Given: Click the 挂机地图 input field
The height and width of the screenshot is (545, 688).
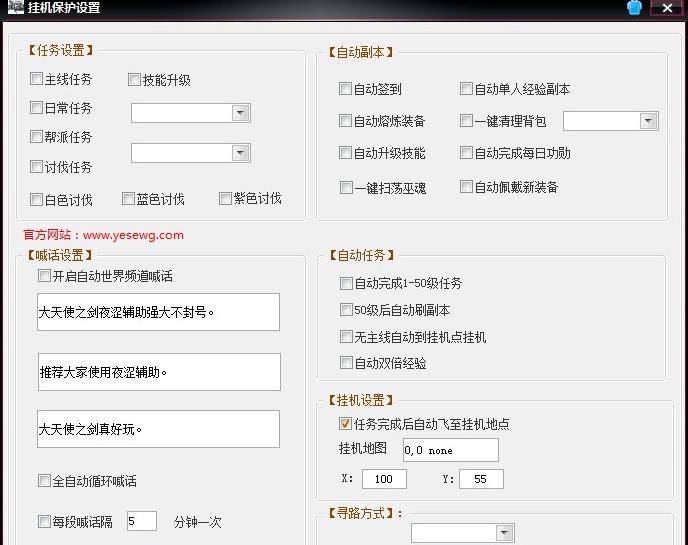Looking at the screenshot, I should pos(450,450).
